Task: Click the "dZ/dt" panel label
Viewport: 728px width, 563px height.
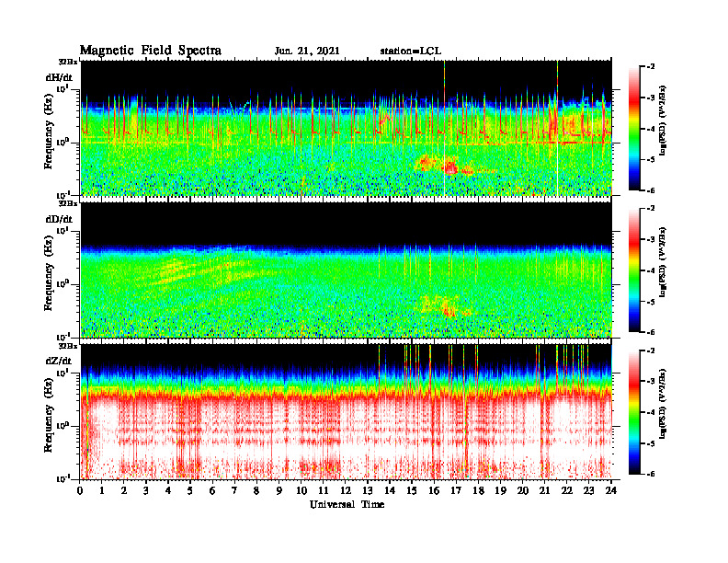Action: point(59,361)
